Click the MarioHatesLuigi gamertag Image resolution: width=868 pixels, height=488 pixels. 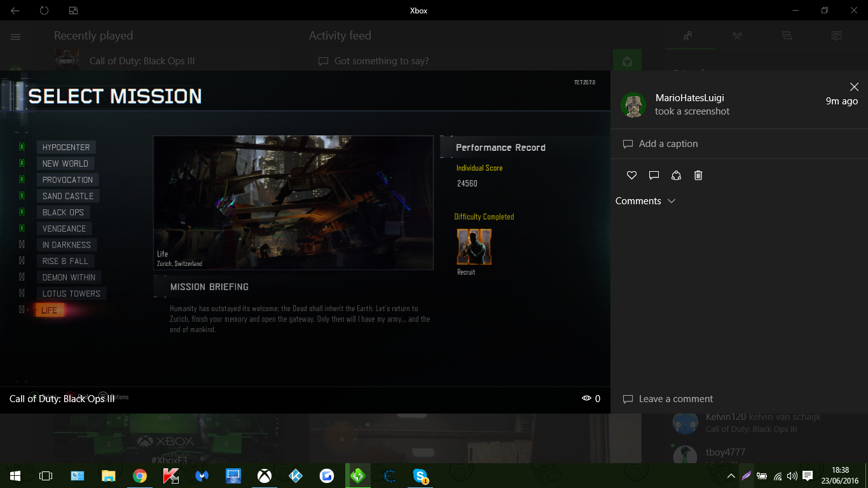click(689, 98)
